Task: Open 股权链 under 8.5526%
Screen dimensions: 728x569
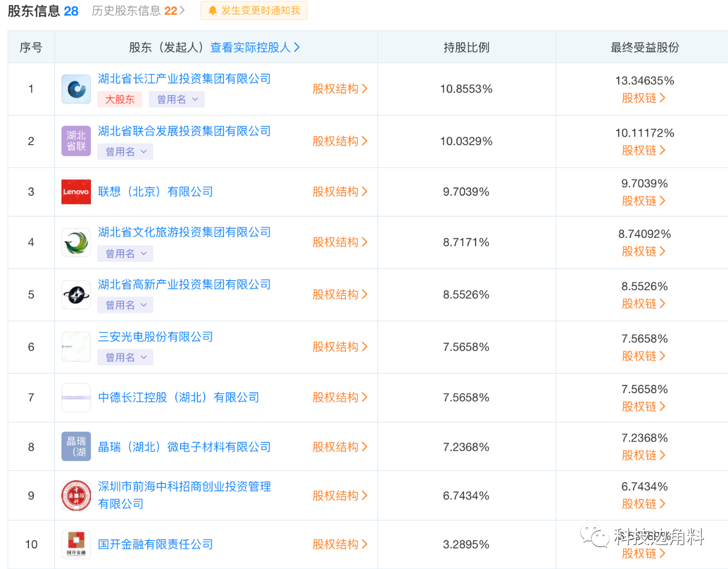Action: coord(644,304)
